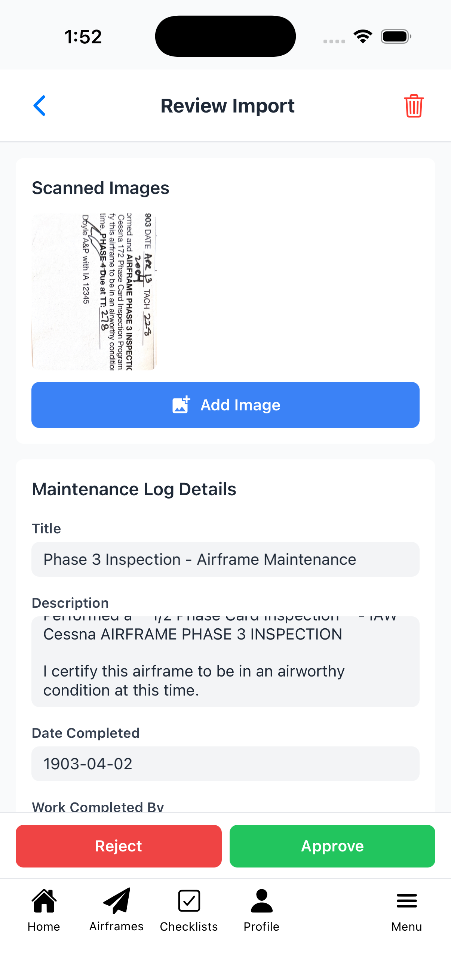This screenshot has height=980, width=451.
Task: Switch to the Checklists tab
Action: (189, 909)
